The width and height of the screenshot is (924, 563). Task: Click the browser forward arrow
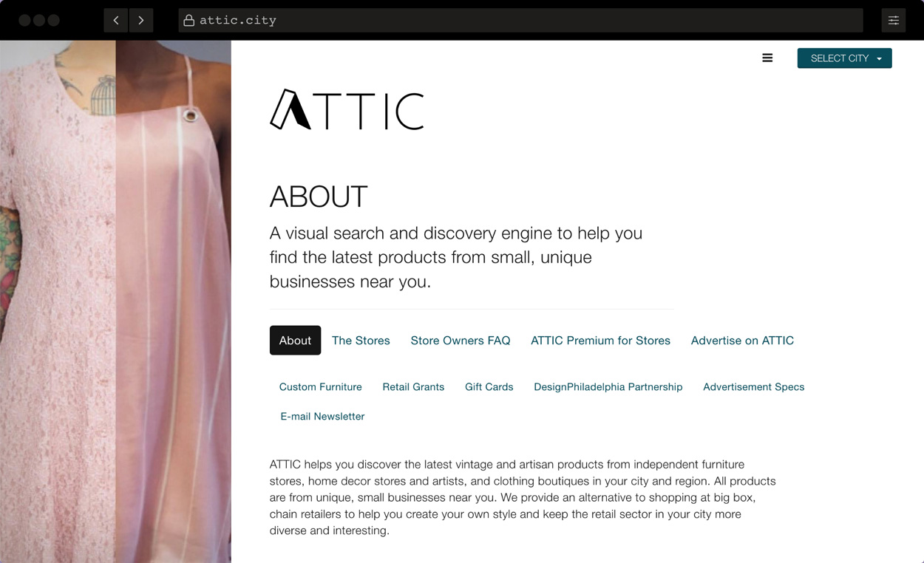tap(141, 20)
